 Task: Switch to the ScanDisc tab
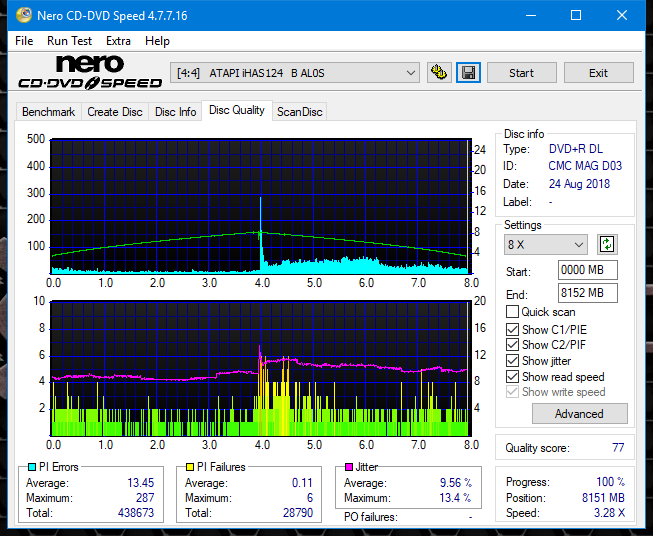300,112
